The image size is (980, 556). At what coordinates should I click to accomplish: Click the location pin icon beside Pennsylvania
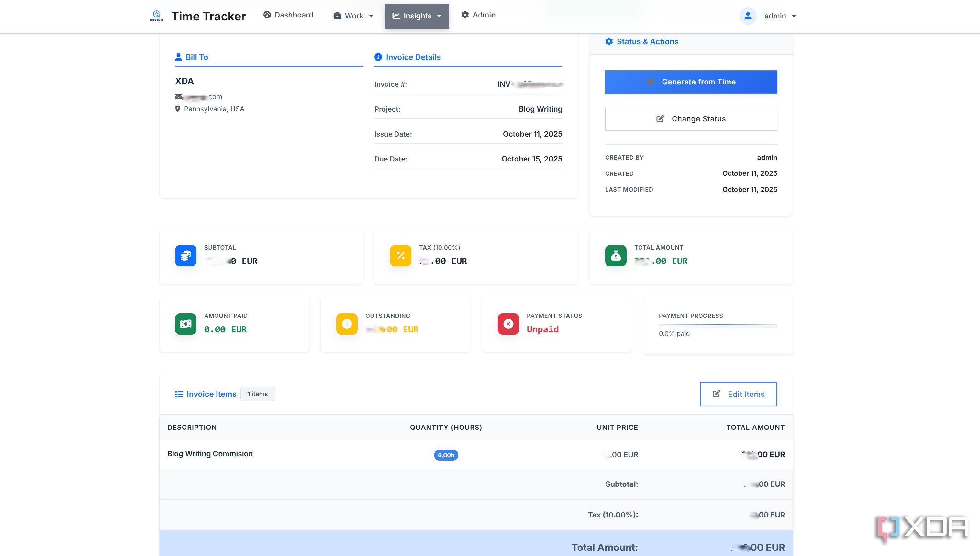178,109
